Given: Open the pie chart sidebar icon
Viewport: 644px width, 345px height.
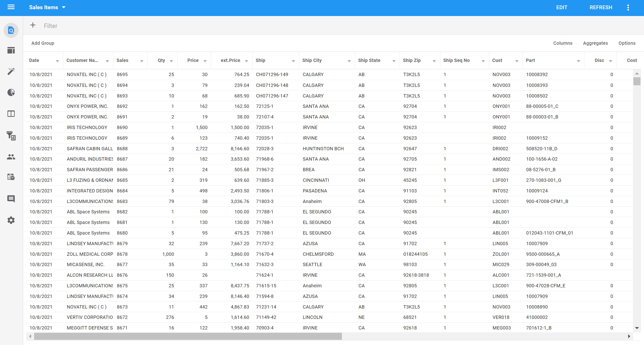Looking at the screenshot, I should point(11,93).
